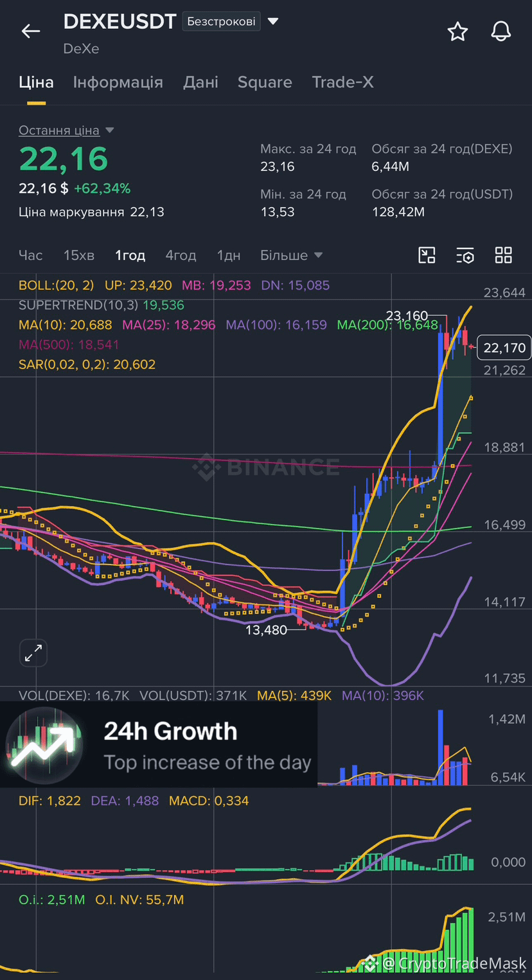Tap the DIF: 1,822 MACD label
Viewport: 532px width, 980px height.
pos(48,801)
